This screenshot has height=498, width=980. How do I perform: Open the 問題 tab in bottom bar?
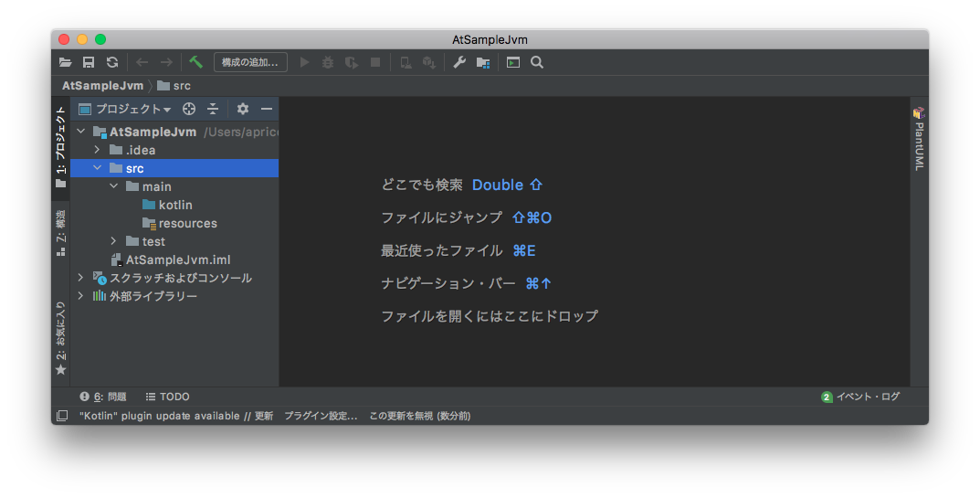(103, 397)
